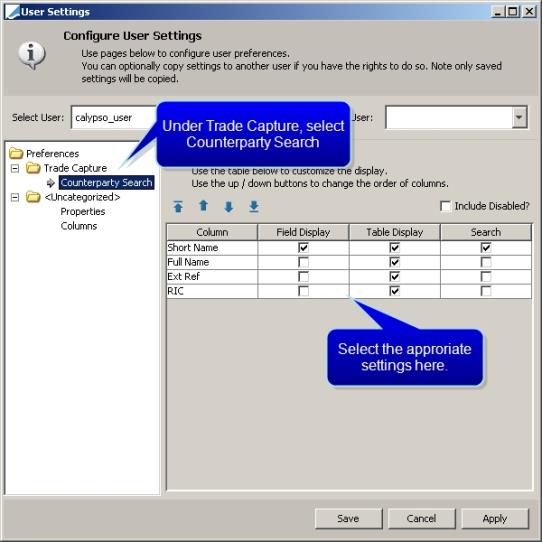Uncheck RIC Table Display checkbox
This screenshot has width=542, height=542.
point(394,291)
